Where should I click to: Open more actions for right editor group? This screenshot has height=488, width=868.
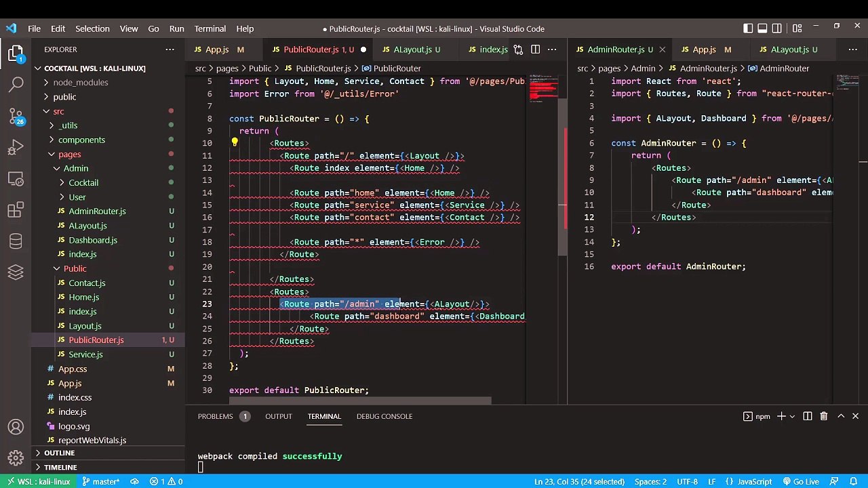click(x=852, y=49)
